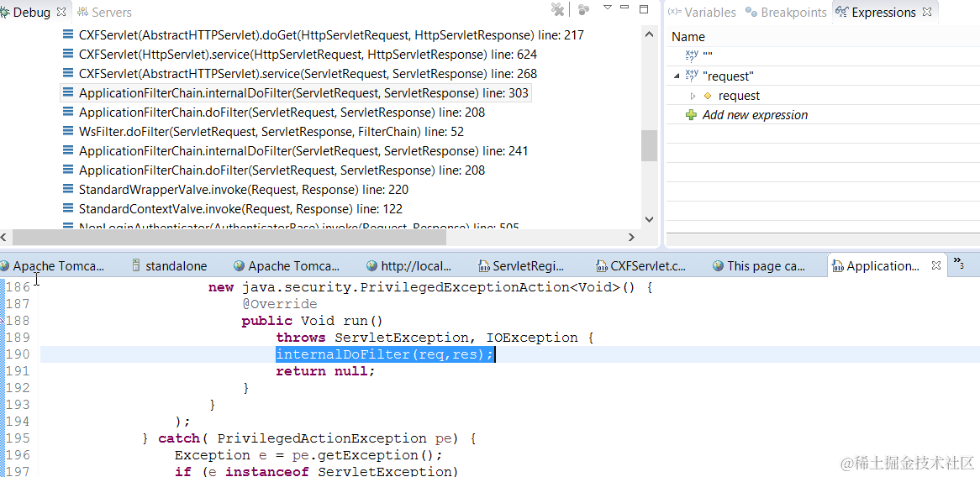The width and height of the screenshot is (980, 477).
Task: Click the Debug view scroll-down arrow
Action: [650, 219]
